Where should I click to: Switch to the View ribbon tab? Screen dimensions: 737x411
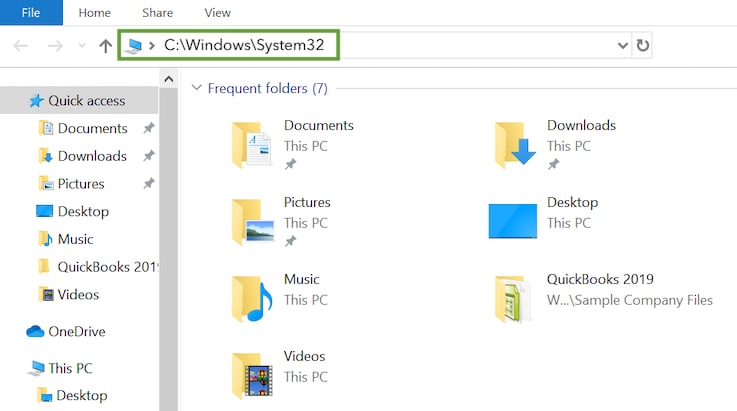coord(218,13)
